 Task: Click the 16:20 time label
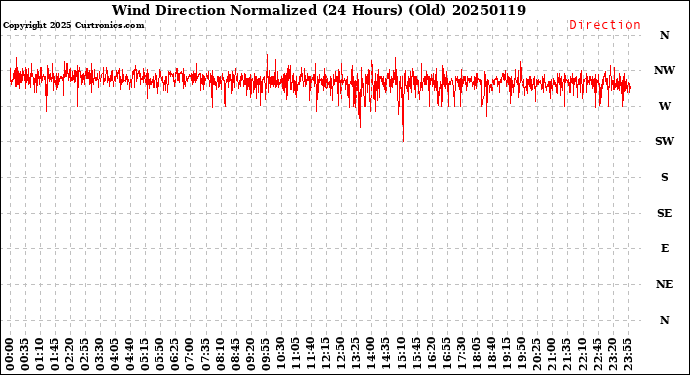(431, 354)
